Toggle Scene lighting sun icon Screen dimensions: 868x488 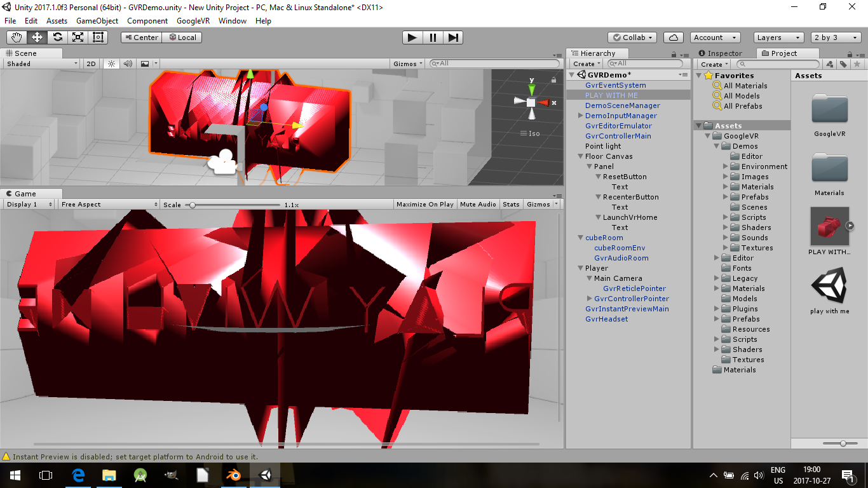tap(112, 64)
